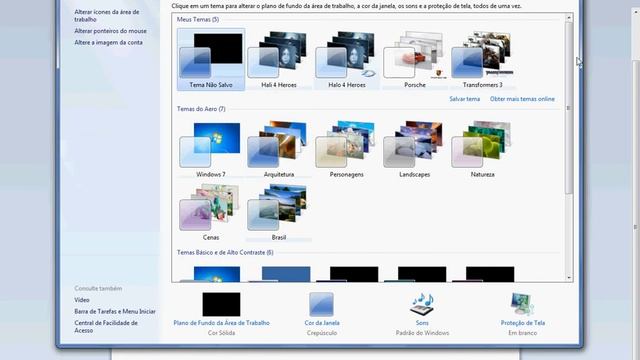Click the black desktop background icon

pyautogui.click(x=221, y=304)
